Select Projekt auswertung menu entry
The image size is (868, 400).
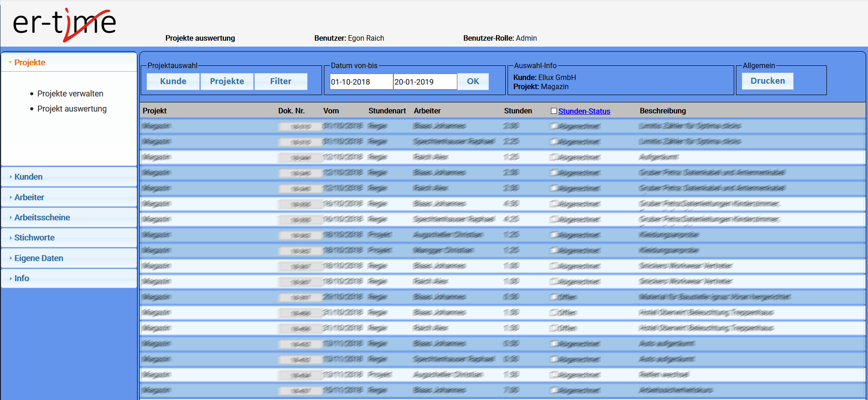(x=72, y=109)
